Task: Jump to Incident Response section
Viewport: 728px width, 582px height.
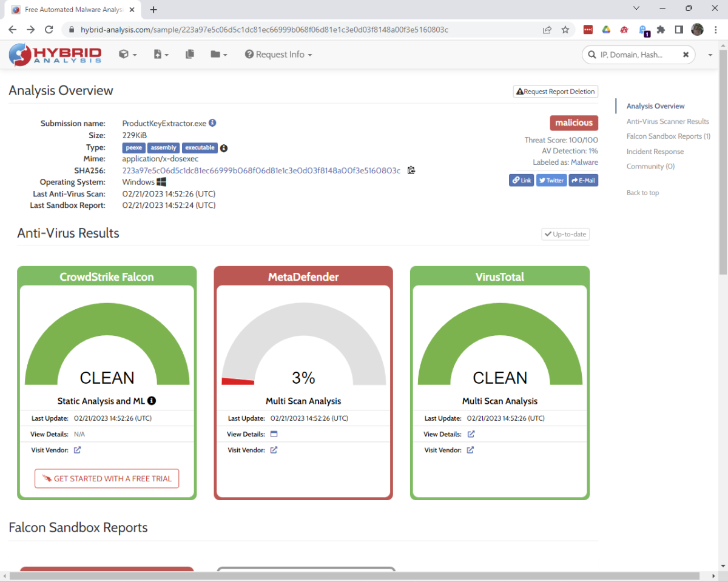Action: tap(655, 152)
